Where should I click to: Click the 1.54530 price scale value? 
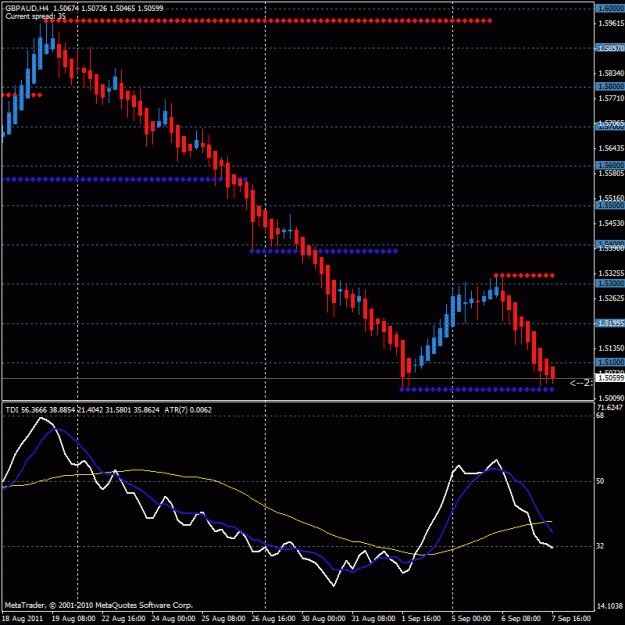pyautogui.click(x=611, y=223)
